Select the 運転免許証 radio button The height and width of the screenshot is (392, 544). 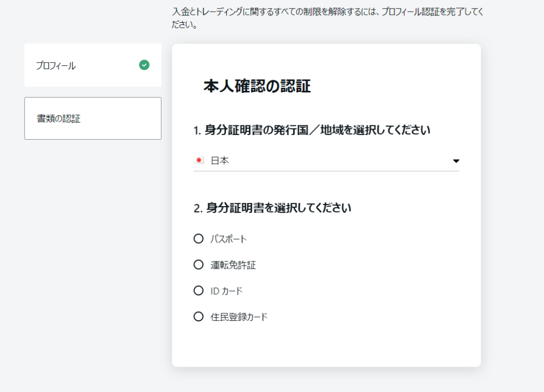pyautogui.click(x=199, y=265)
